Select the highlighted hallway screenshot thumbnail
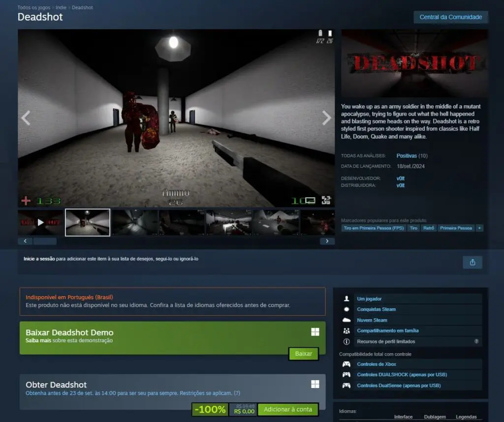This screenshot has width=504, height=422. point(88,222)
